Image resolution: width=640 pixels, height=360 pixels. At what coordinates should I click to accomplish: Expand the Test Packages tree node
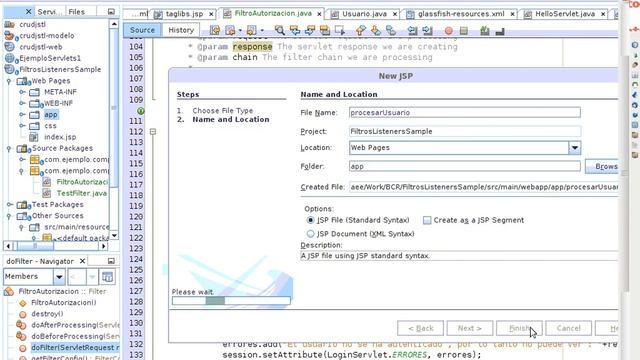point(9,204)
